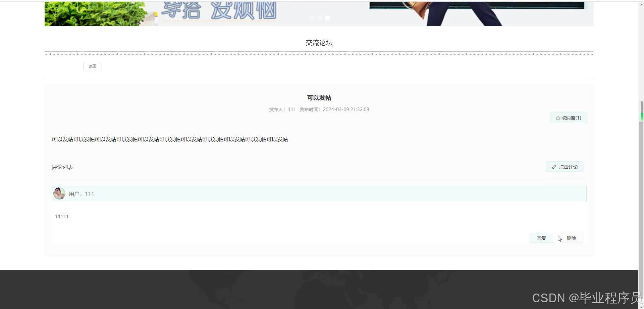Image resolution: width=644 pixels, height=309 pixels.
Task: Click the 用户：111 commenter name
Action: (x=82, y=194)
